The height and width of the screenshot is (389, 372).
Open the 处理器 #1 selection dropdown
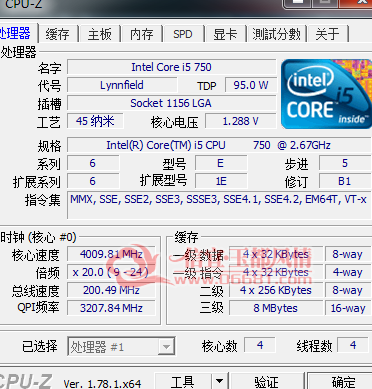click(121, 347)
